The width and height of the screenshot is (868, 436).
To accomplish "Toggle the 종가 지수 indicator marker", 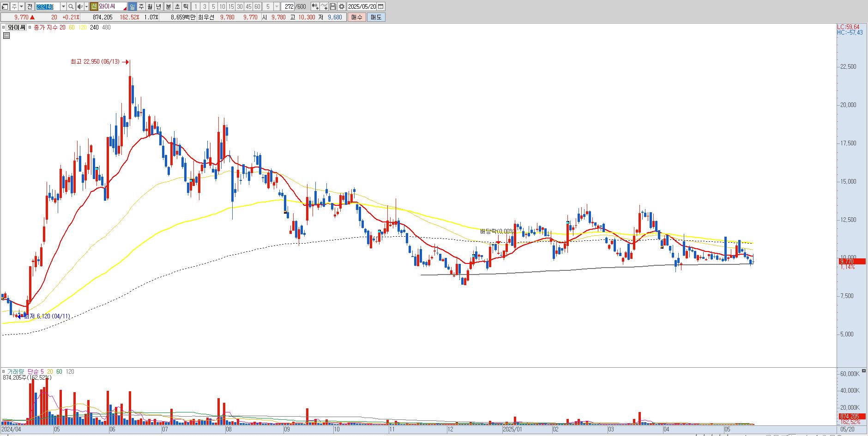I will tap(30, 28).
